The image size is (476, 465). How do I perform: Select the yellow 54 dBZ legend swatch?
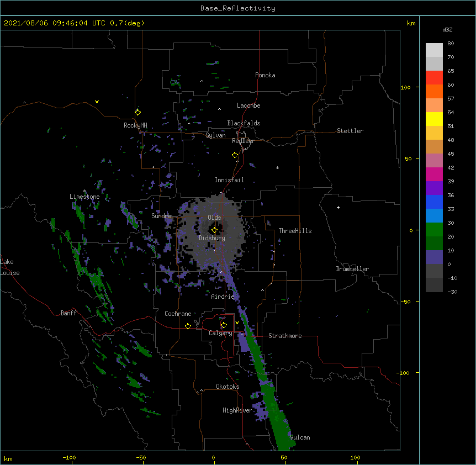(434, 119)
